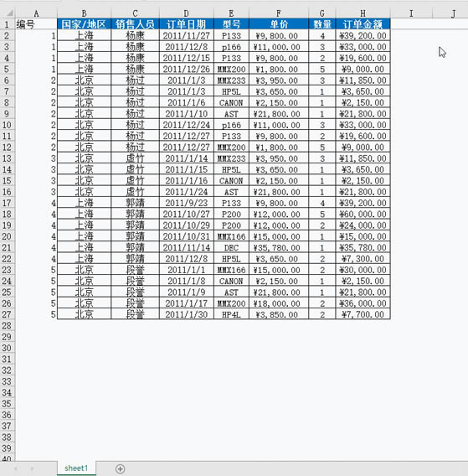Click 段誉 in row 23
The height and width of the screenshot is (476, 468).
135,270
